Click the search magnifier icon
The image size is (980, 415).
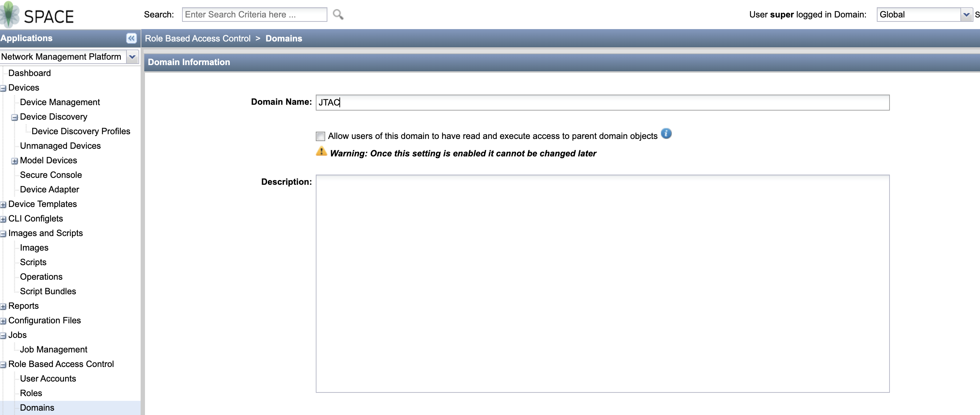[x=338, y=14]
